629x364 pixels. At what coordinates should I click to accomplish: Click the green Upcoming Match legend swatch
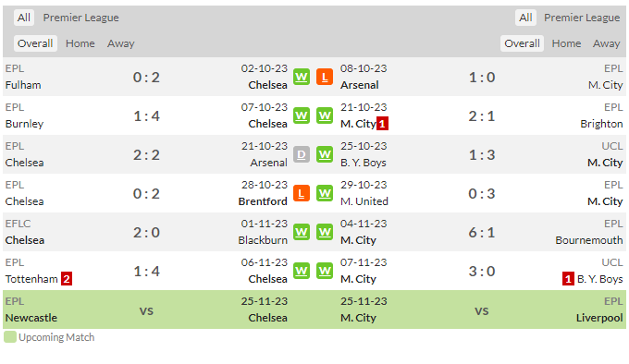[x=10, y=337]
